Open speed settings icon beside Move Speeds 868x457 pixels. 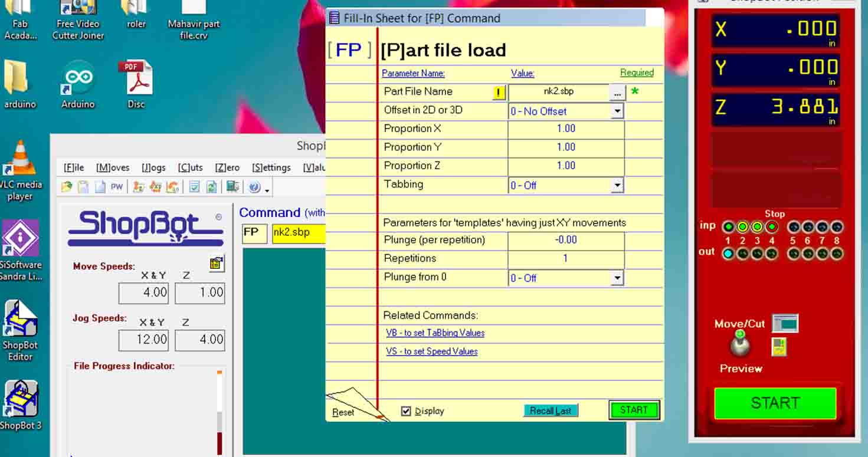(217, 264)
